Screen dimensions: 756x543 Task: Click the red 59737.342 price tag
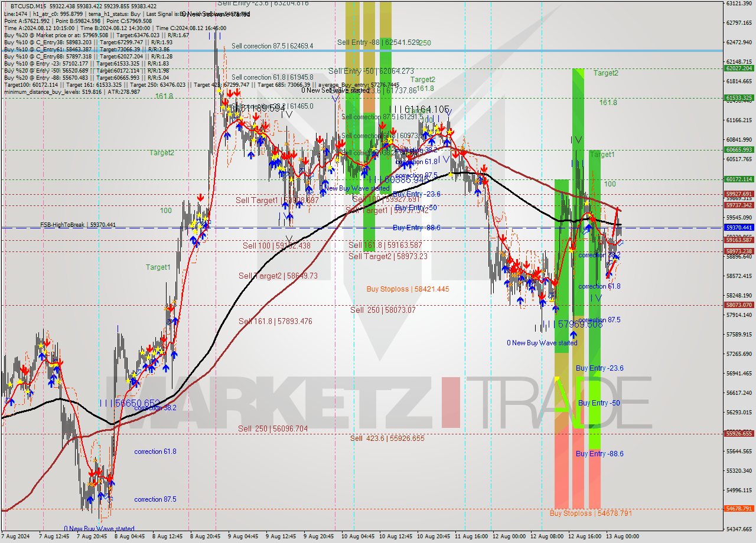click(x=739, y=205)
